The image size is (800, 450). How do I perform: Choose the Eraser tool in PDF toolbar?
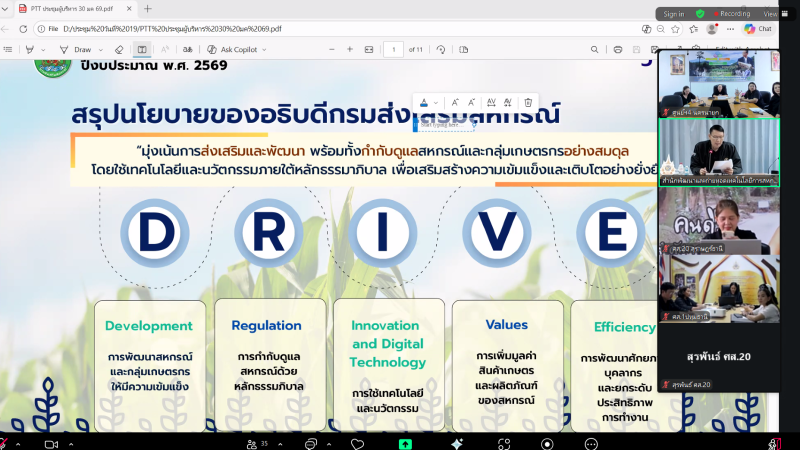pyautogui.click(x=118, y=49)
